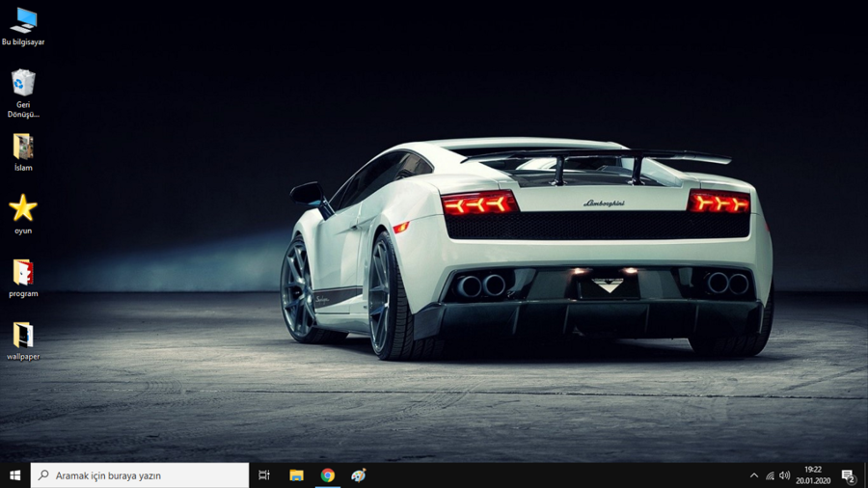Open the network status tray icon

click(770, 475)
